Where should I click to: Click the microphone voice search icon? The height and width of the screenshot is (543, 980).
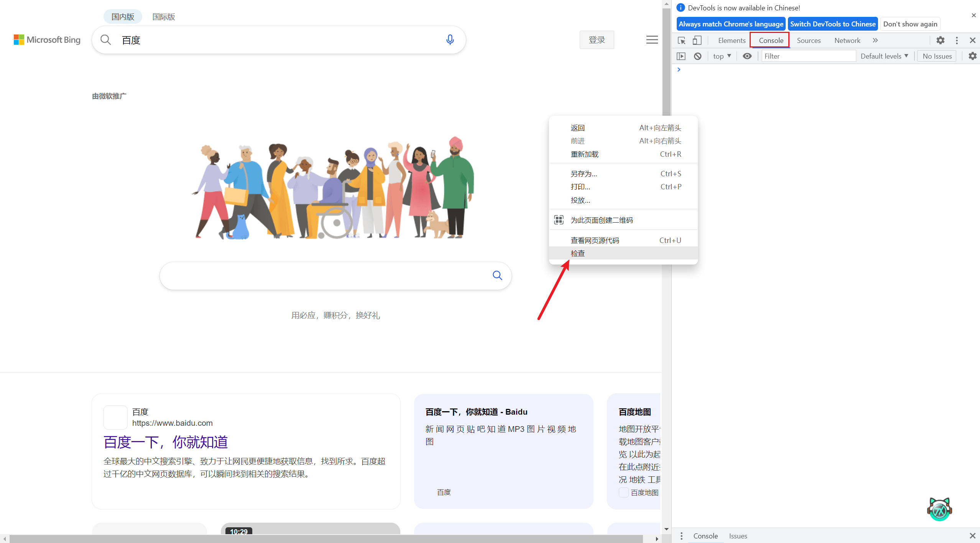(x=450, y=39)
